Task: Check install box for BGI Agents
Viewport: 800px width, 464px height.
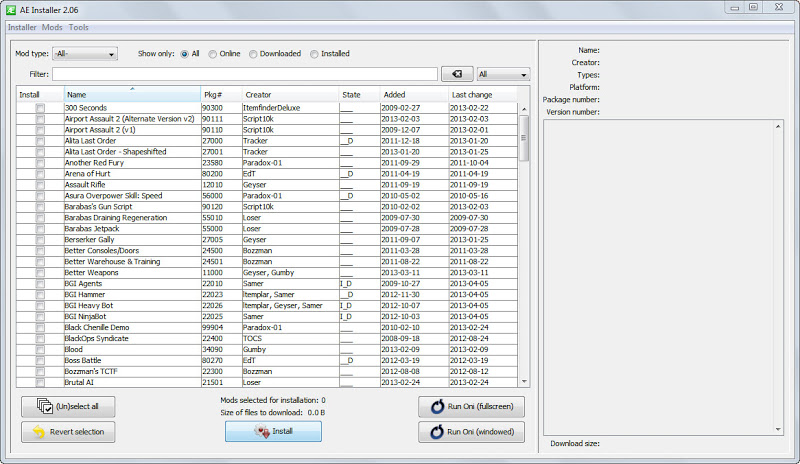Action: [x=40, y=284]
